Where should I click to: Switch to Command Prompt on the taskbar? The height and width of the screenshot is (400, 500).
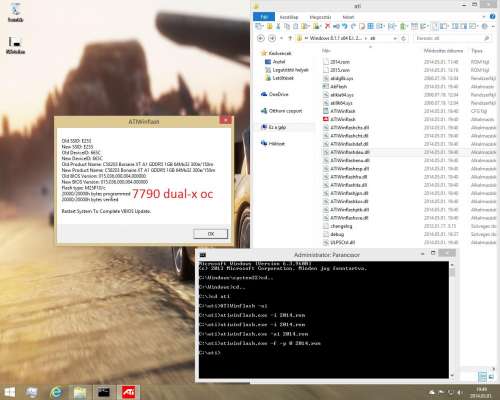pos(104,392)
